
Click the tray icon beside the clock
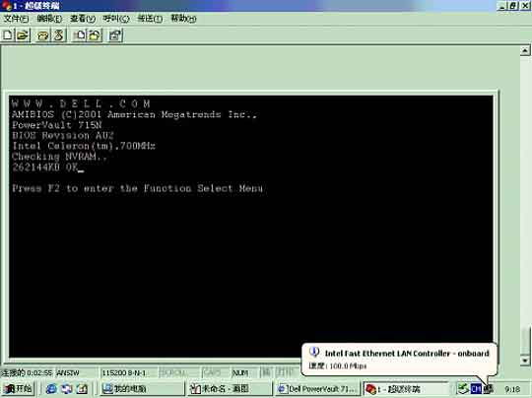pos(489,389)
